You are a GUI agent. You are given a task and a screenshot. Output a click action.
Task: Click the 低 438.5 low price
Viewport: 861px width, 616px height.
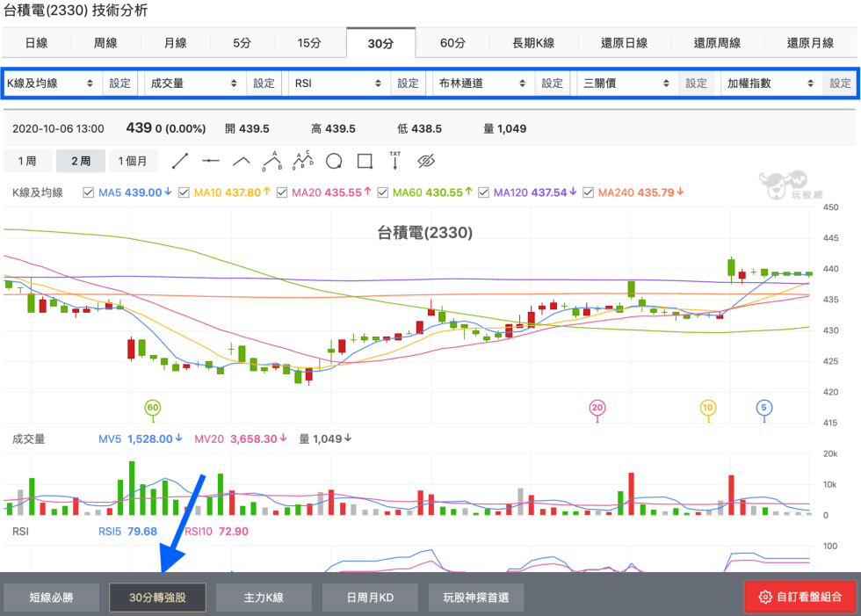[x=420, y=129]
